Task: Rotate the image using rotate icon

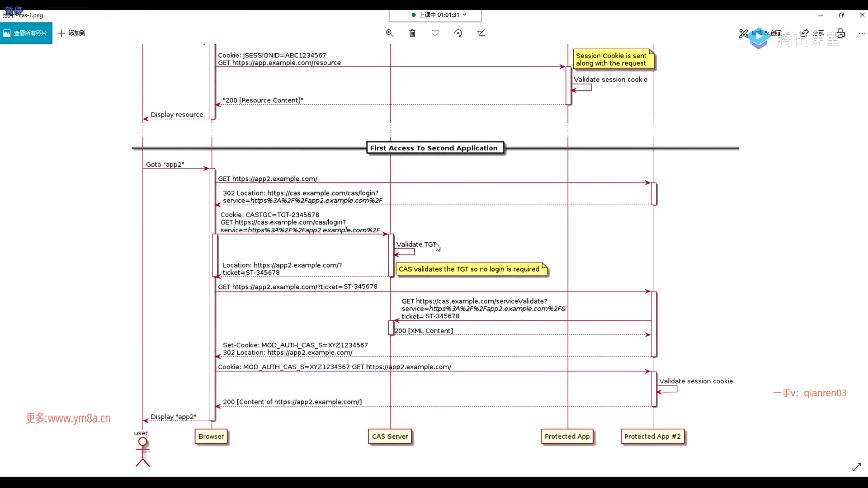Action: (x=458, y=33)
